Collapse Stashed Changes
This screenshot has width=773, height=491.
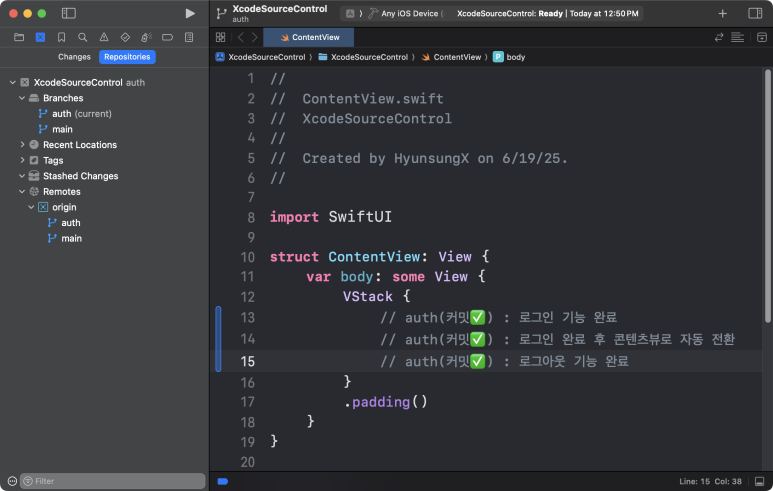tap(22, 176)
